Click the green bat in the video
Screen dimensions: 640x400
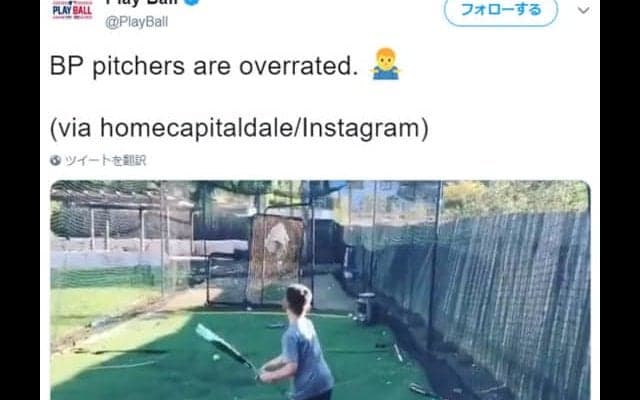click(226, 347)
